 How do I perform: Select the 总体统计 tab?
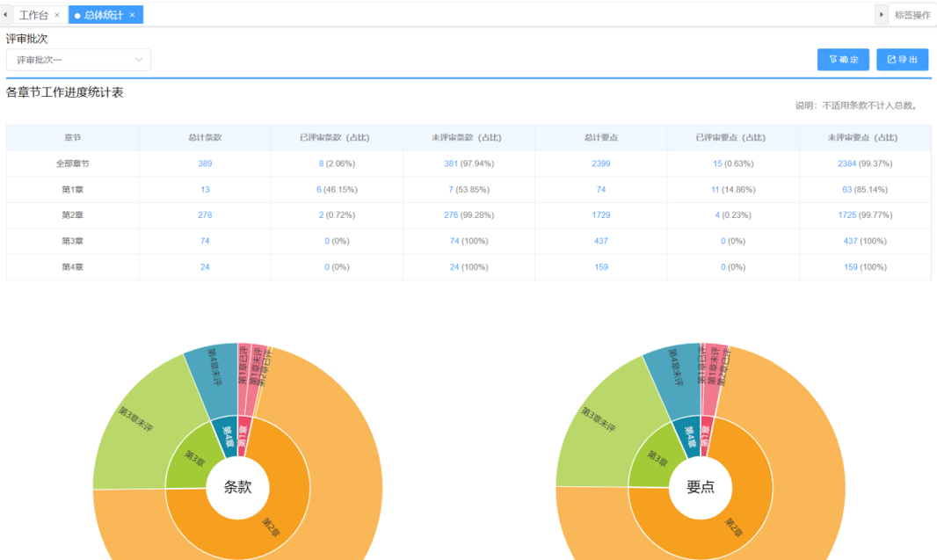[103, 15]
